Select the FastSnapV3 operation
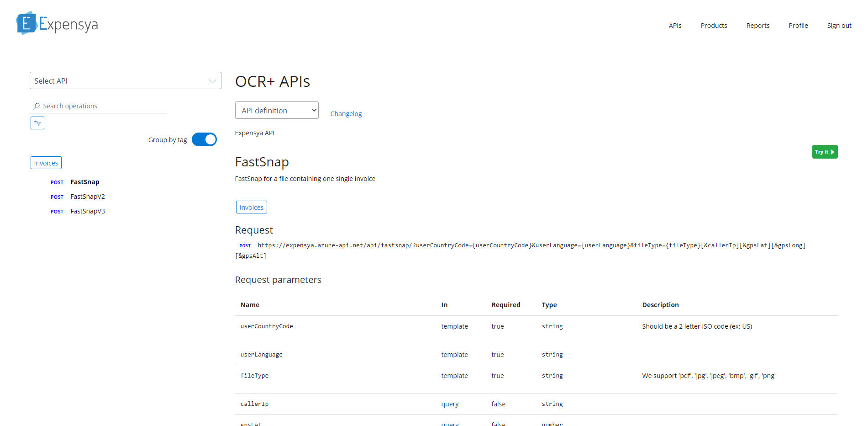Image resolution: width=868 pixels, height=426 pixels. pyautogui.click(x=88, y=211)
